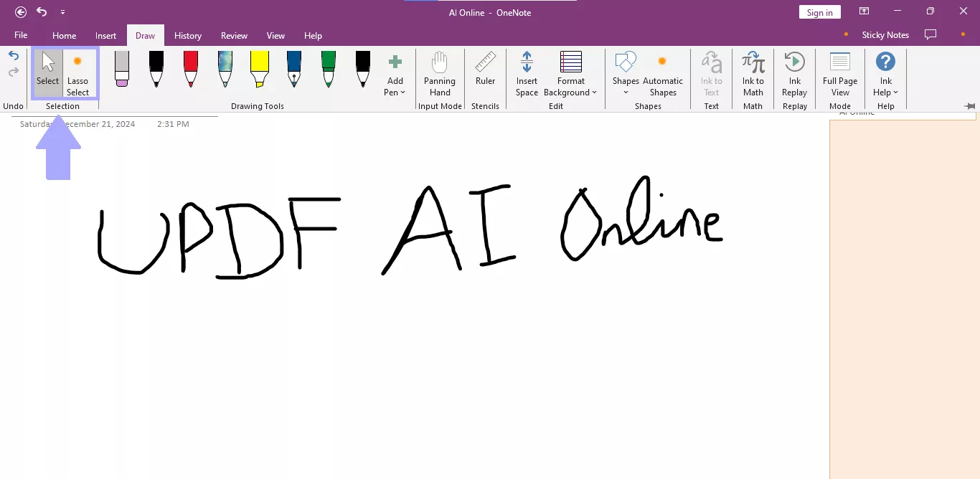Viewport: 980px width, 479px height.
Task: Enter Full Page View mode
Action: pos(839,74)
